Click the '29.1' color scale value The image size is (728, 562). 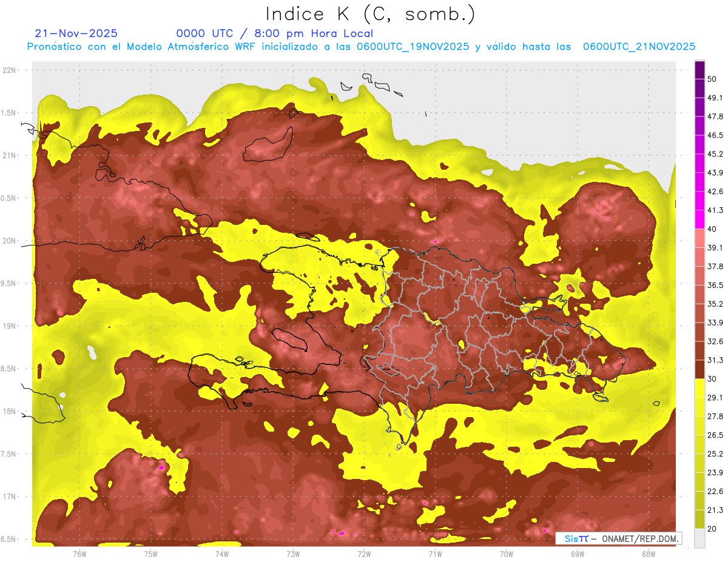715,397
